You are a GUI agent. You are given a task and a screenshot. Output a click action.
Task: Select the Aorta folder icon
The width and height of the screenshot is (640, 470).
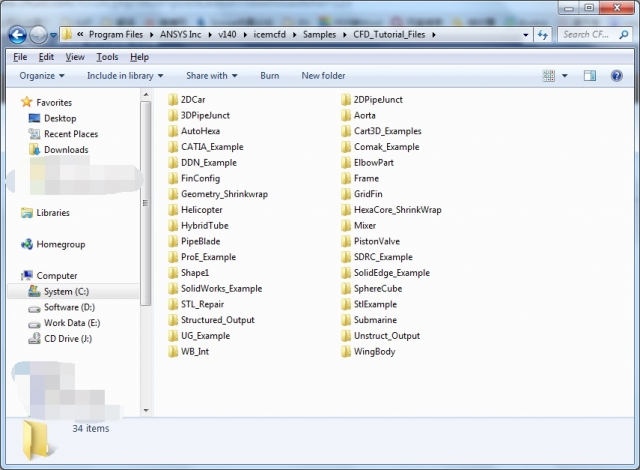(x=346, y=115)
